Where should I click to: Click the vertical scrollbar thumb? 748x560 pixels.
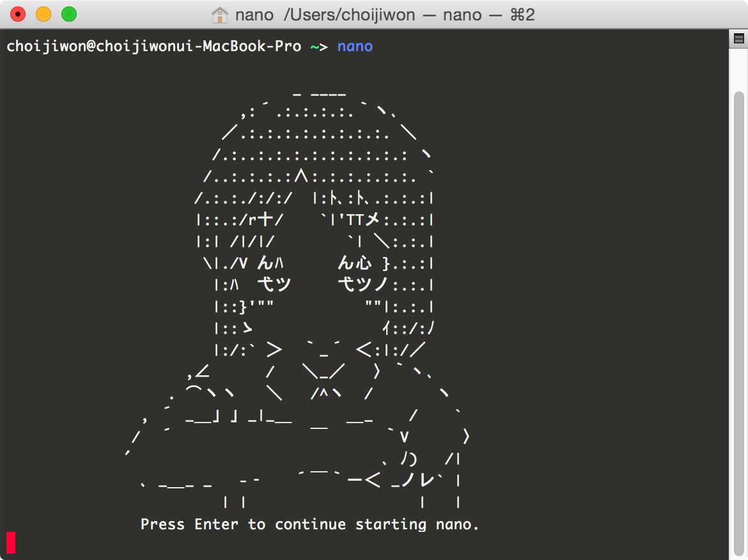coord(738,324)
